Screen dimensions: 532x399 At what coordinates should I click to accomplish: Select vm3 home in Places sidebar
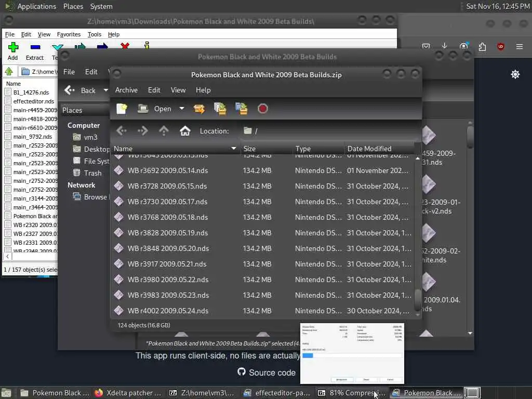(x=86, y=137)
